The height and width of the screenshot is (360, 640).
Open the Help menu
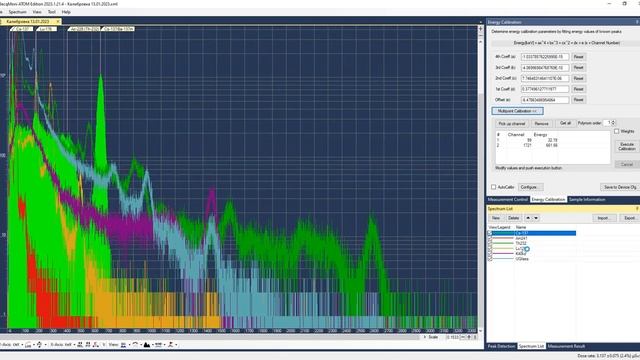[x=66, y=12]
